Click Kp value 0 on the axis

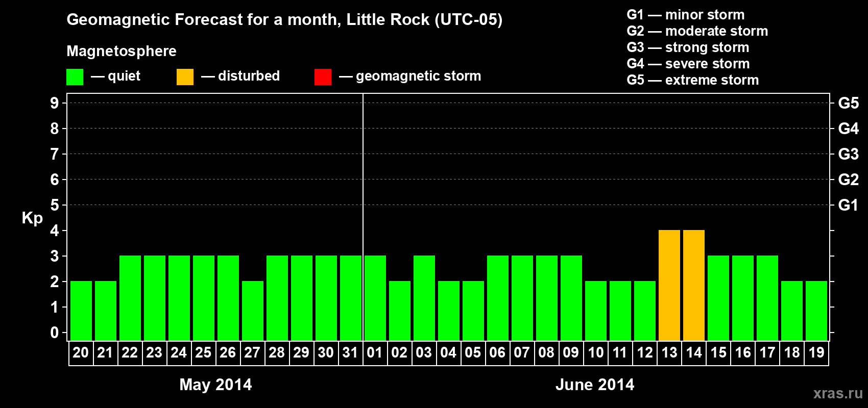(55, 333)
